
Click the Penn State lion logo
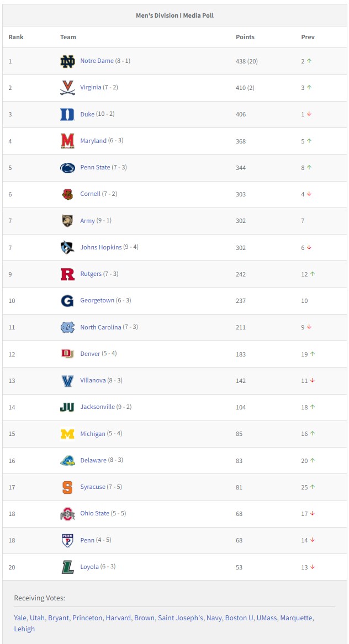[x=67, y=168]
